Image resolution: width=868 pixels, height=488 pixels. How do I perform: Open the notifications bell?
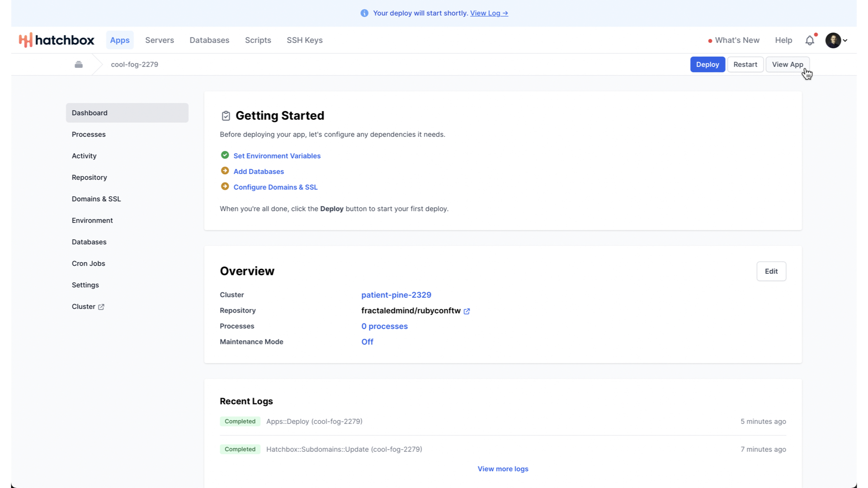coord(810,40)
